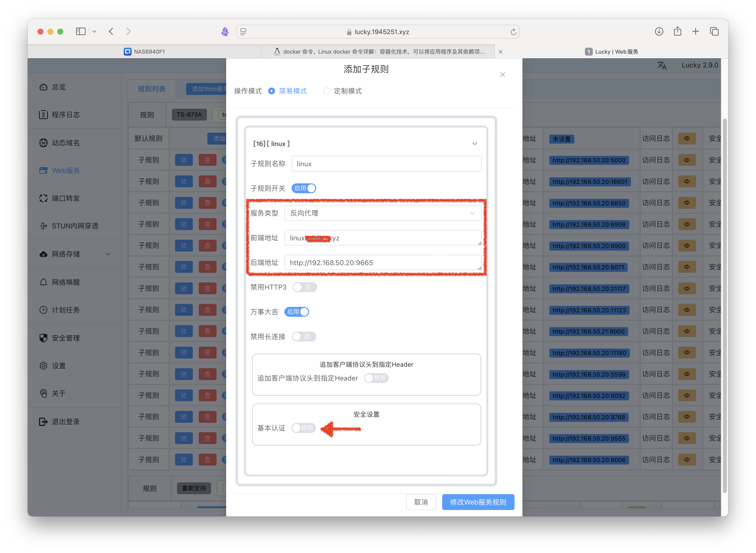Go back with Safari back arrow

pos(111,31)
